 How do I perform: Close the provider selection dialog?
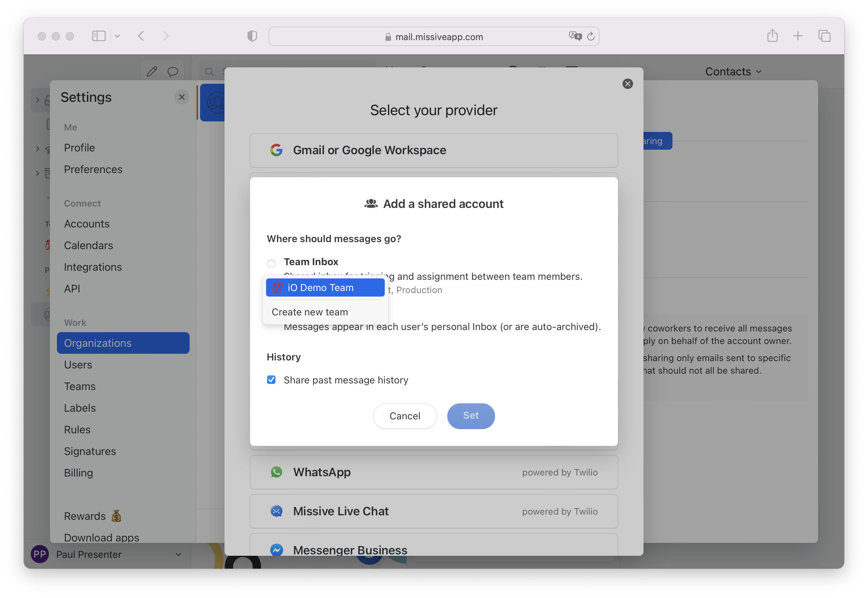(x=628, y=83)
